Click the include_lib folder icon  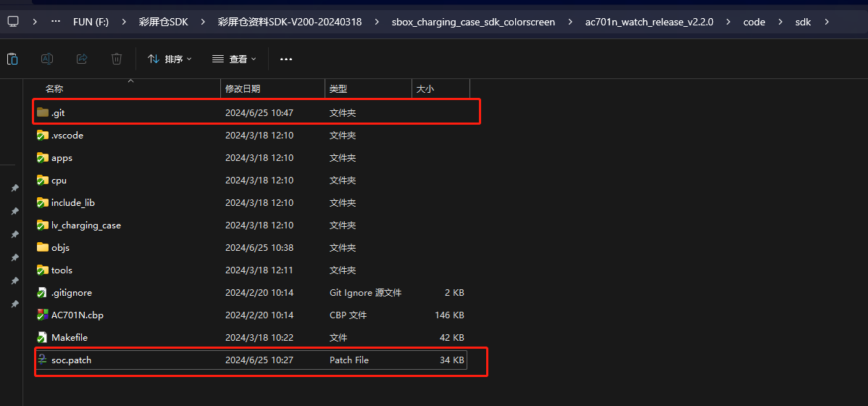pyautogui.click(x=43, y=203)
